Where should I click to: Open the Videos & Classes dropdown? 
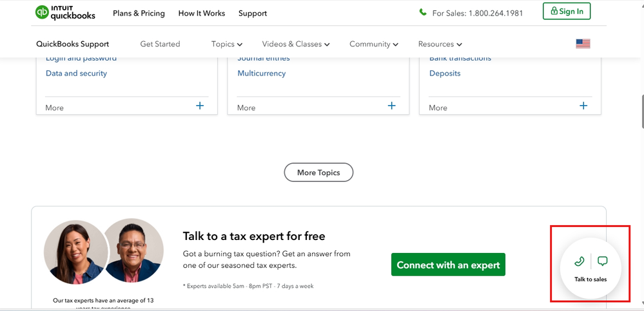tap(295, 44)
